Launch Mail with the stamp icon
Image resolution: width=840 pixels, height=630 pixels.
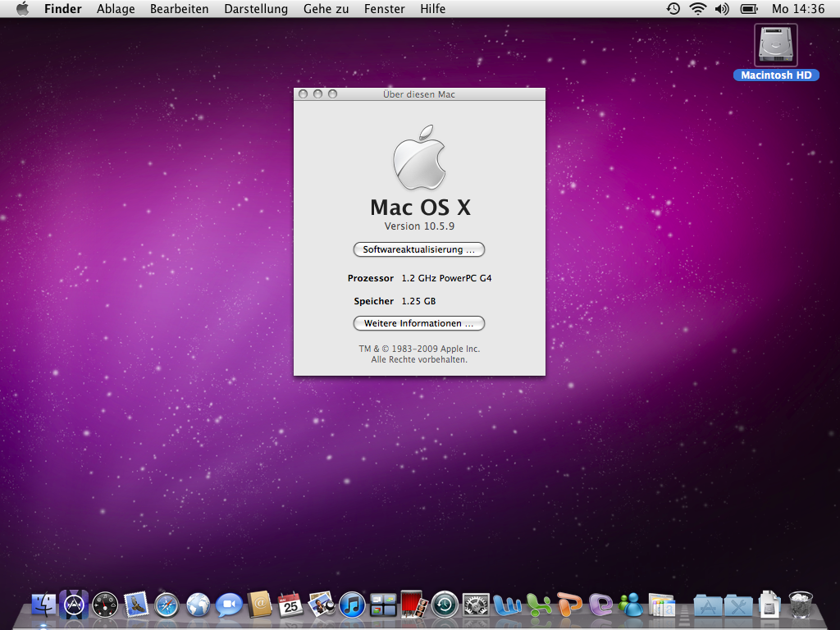(x=136, y=605)
